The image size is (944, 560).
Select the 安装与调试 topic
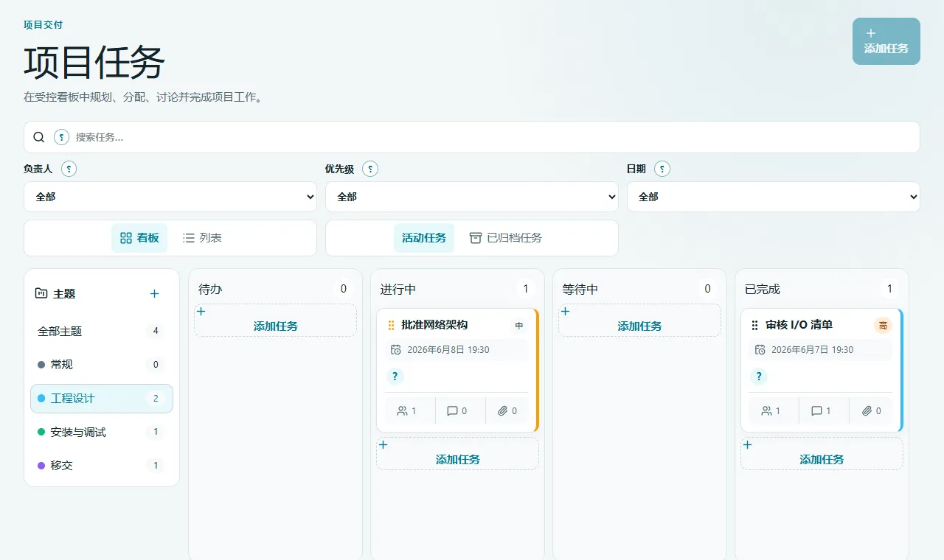tap(102, 432)
